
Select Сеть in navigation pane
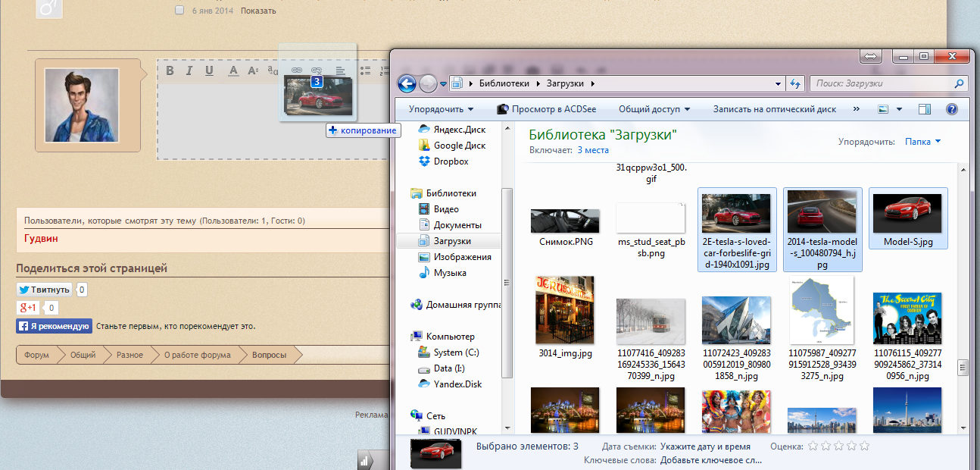click(428, 416)
